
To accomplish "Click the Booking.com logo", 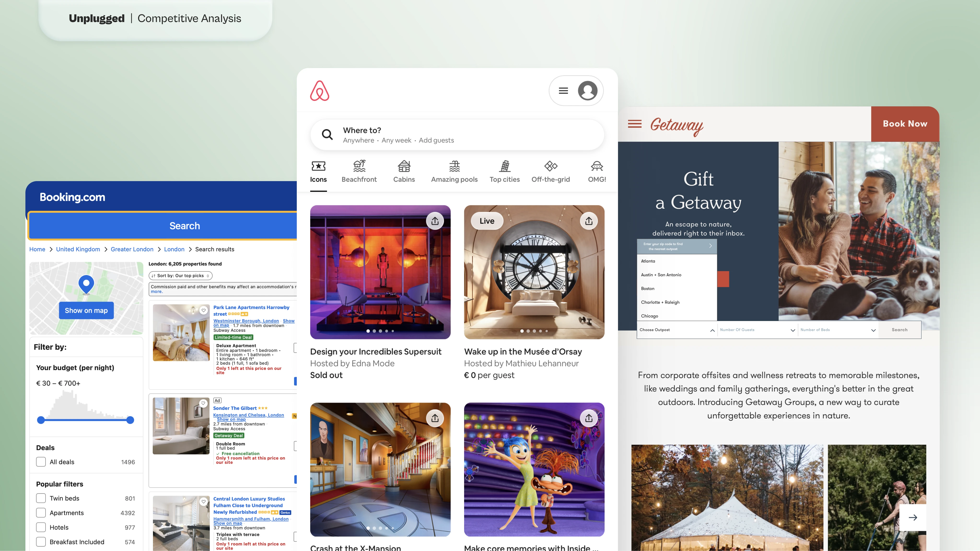I will pos(72,197).
